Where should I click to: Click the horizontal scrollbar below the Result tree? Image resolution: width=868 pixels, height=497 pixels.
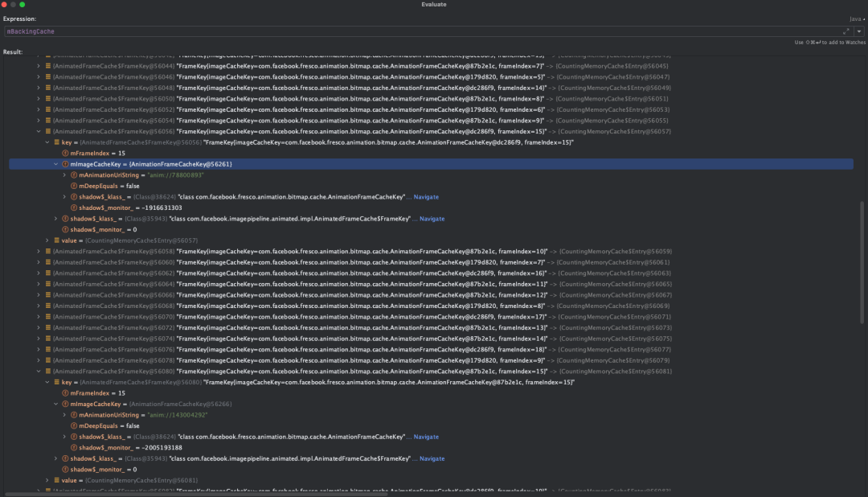(x=197, y=494)
